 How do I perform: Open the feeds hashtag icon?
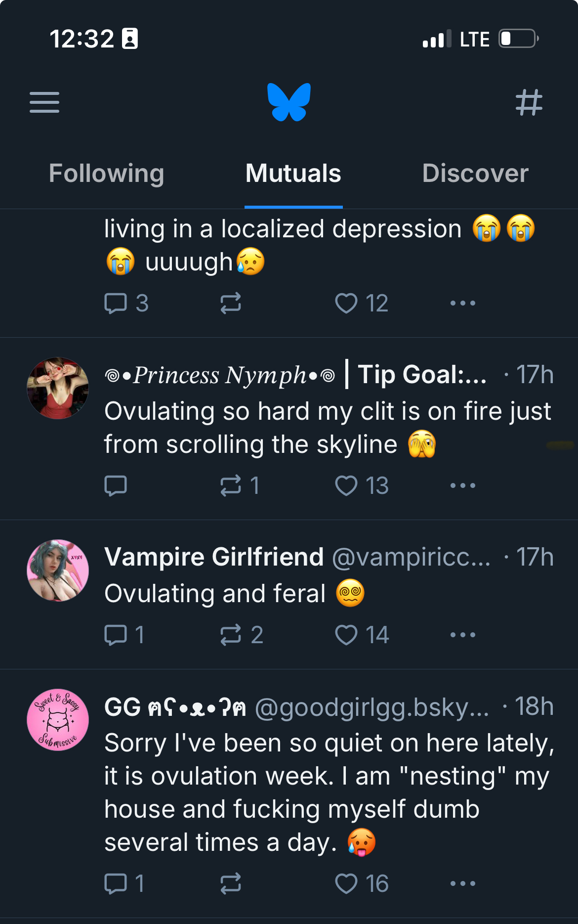tap(529, 102)
